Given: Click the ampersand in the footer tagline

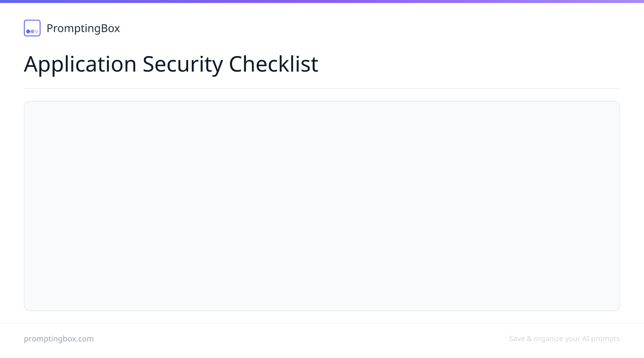Looking at the screenshot, I should [529, 339].
